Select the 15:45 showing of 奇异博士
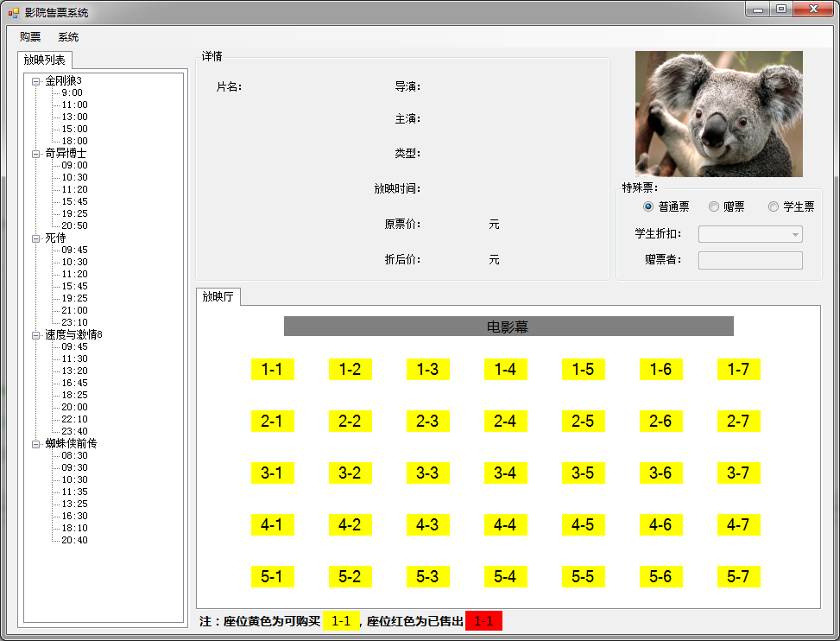Screen dimensions: 840x641 (x=74, y=201)
